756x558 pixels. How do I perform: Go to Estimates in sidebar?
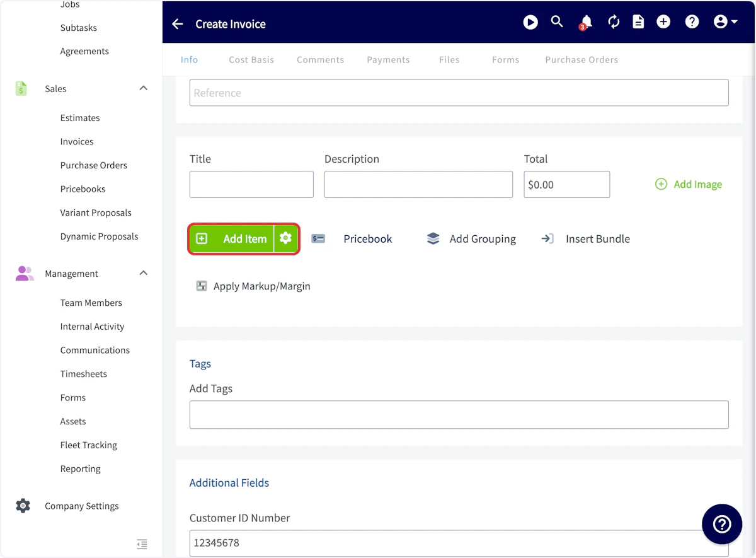[x=80, y=118]
